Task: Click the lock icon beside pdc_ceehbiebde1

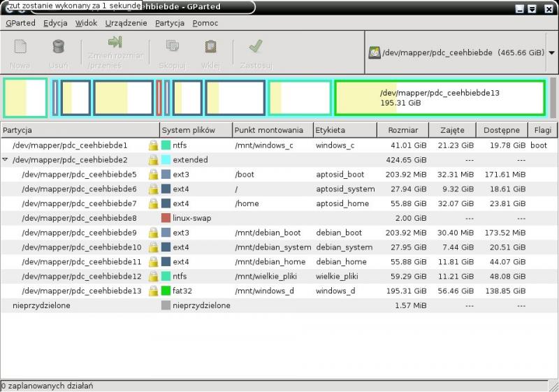Action: tap(152, 145)
